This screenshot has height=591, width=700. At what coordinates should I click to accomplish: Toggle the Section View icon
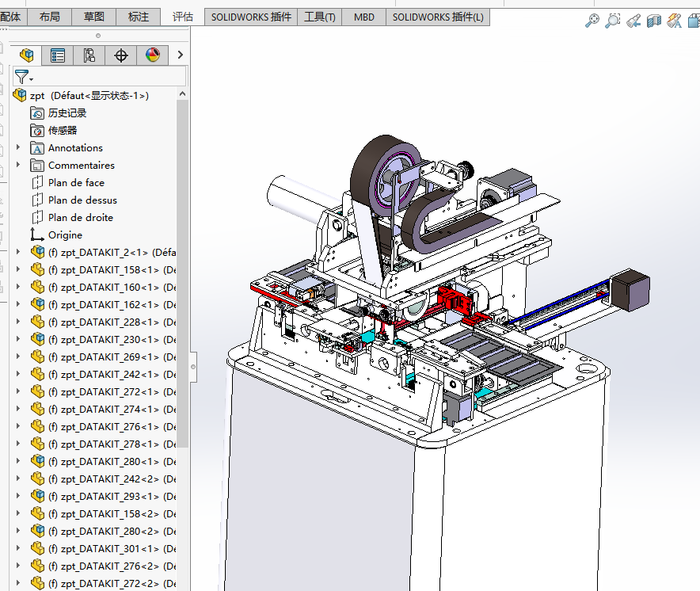653,21
